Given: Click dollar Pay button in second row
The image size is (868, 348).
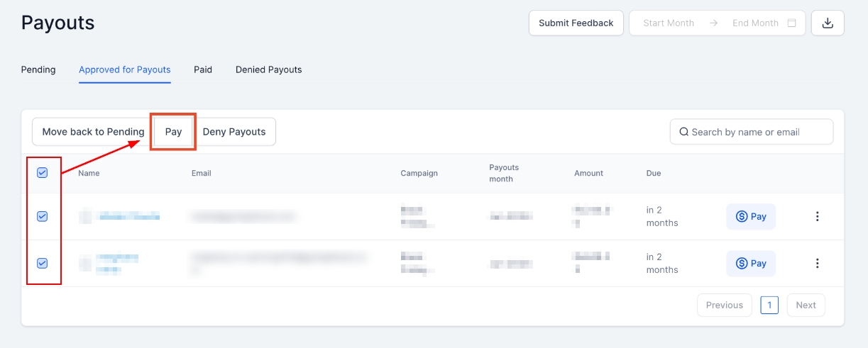Looking at the screenshot, I should pyautogui.click(x=751, y=264).
